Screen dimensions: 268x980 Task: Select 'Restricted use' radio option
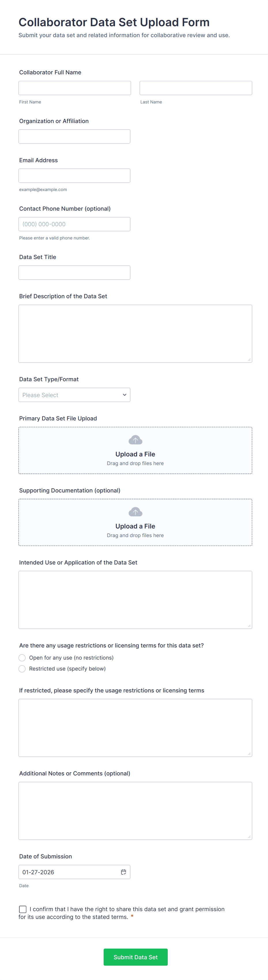click(22, 669)
